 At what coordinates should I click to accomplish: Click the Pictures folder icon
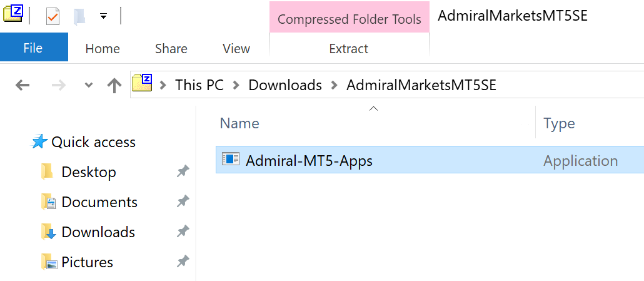(49, 262)
